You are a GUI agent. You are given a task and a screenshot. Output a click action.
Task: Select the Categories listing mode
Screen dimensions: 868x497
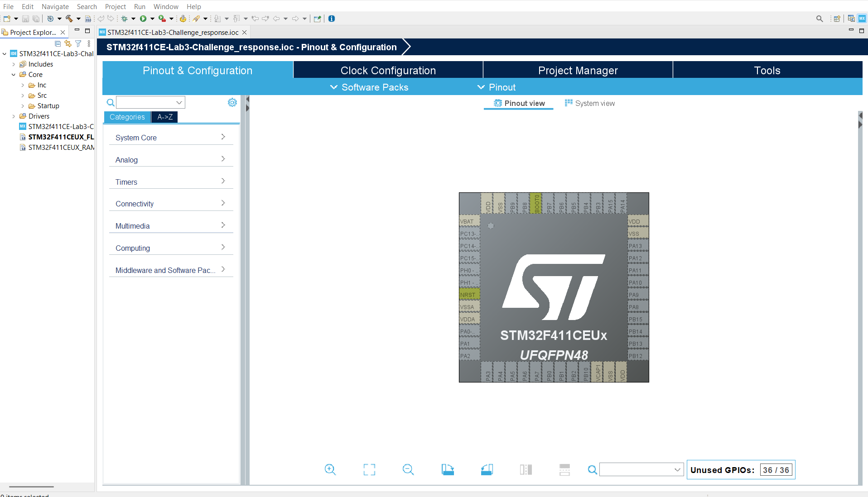point(127,117)
